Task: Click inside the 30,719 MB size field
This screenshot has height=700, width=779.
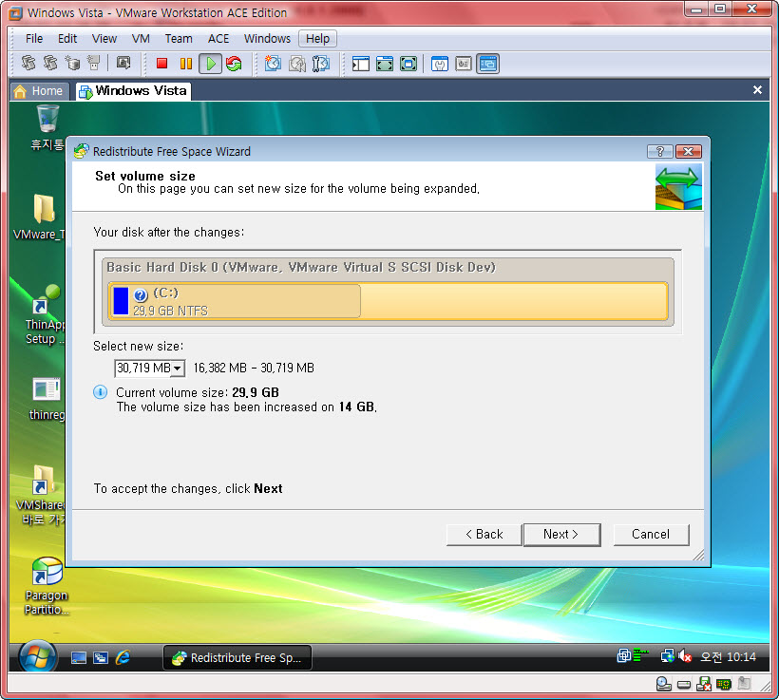Action: (x=143, y=369)
